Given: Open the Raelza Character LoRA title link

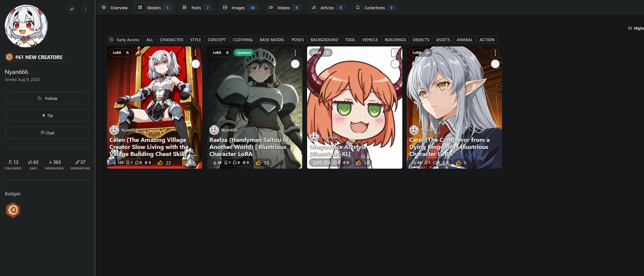Looking at the screenshot, I should [x=249, y=147].
